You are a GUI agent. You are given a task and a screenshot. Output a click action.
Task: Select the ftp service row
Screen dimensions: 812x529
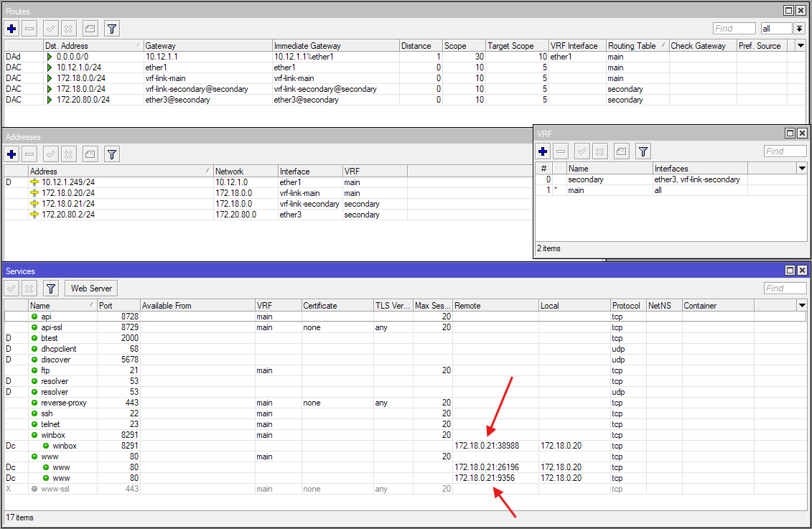pyautogui.click(x=405, y=370)
